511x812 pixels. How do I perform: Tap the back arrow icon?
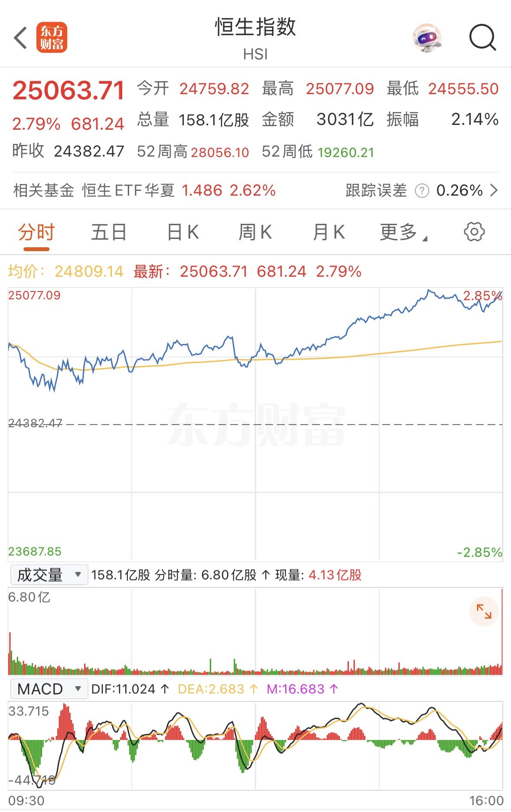coord(20,38)
